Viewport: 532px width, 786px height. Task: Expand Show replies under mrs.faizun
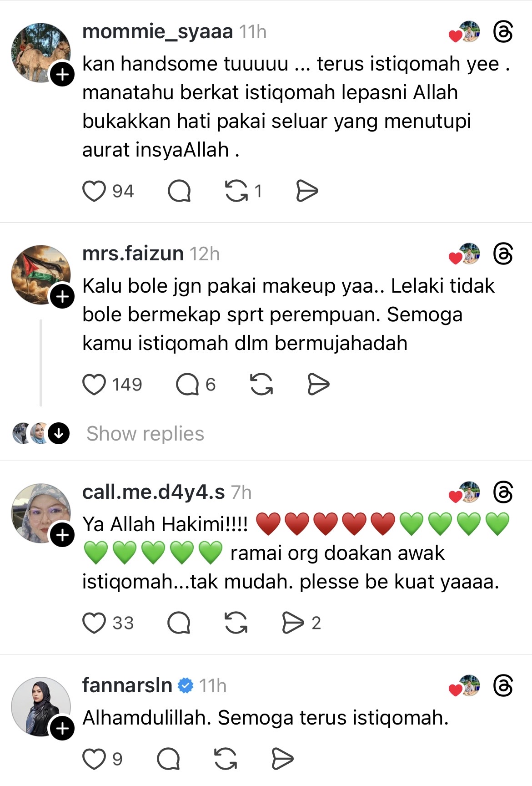click(145, 433)
